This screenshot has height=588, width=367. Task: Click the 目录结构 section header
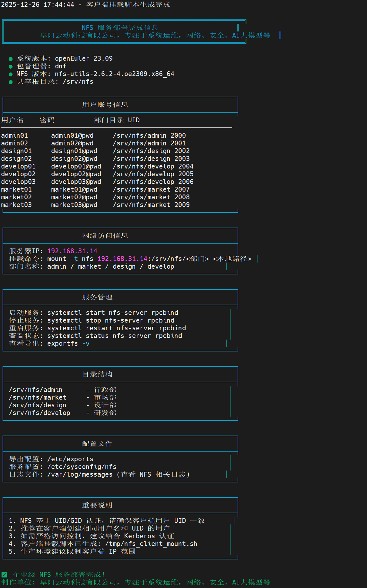97,374
